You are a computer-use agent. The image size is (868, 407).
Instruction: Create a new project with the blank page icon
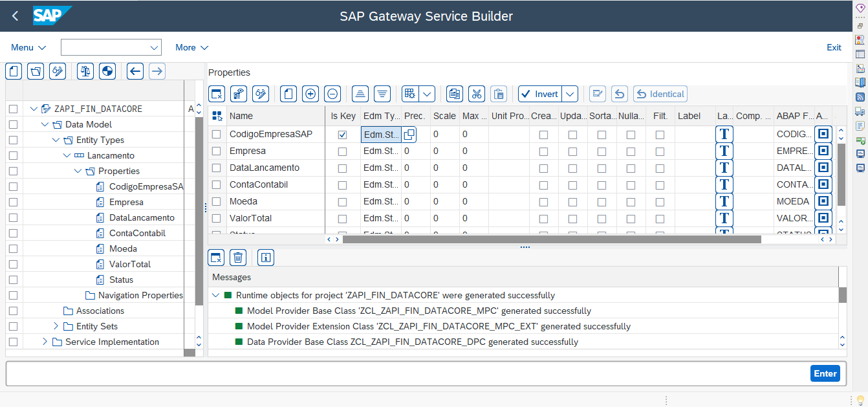point(13,71)
